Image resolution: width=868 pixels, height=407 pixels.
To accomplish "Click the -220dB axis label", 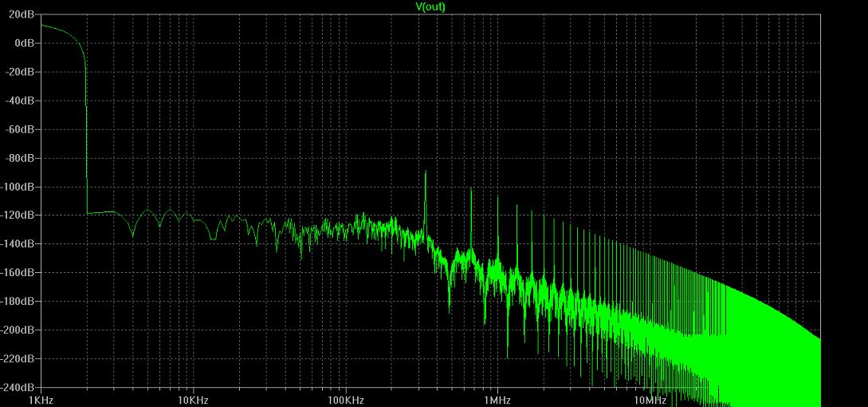I will click(x=18, y=359).
